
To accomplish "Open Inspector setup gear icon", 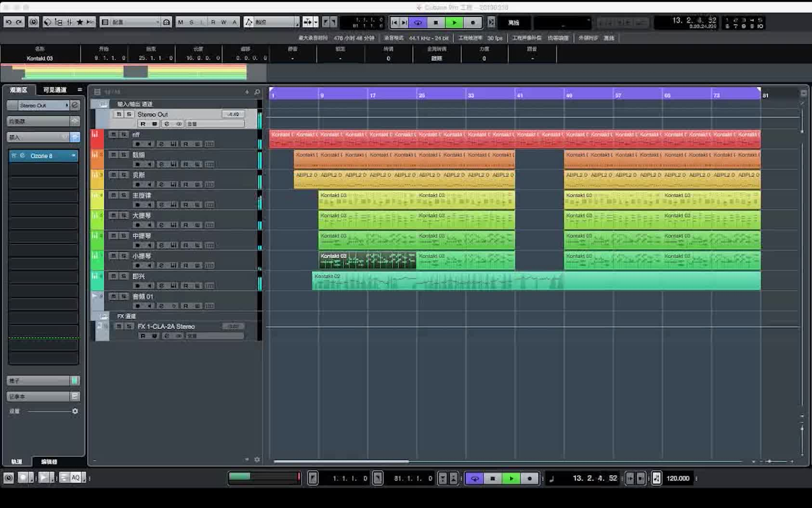I will coord(75,411).
